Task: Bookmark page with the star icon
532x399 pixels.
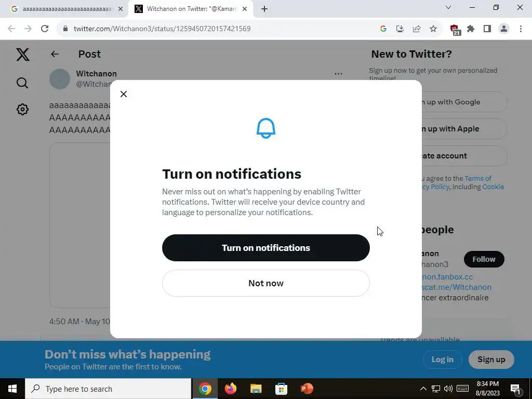Action: coord(433,29)
